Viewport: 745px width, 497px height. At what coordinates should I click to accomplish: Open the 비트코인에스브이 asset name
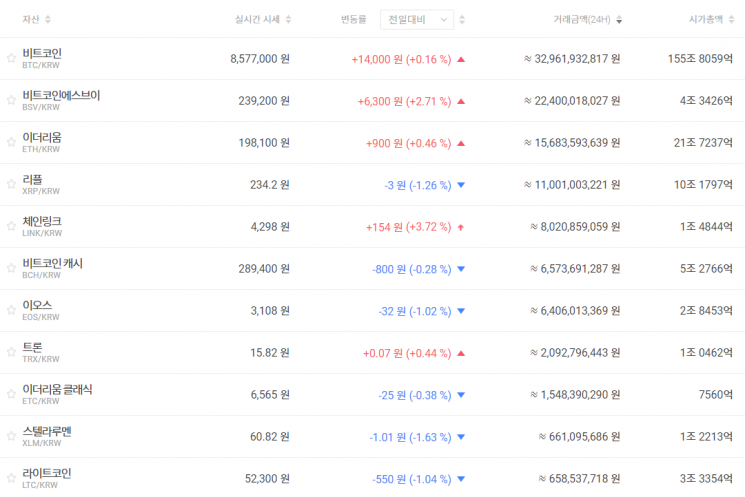pyautogui.click(x=61, y=95)
